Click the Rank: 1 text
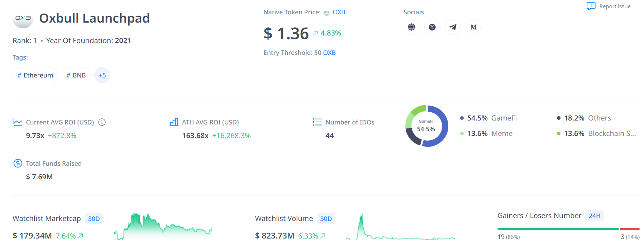This screenshot has height=250, width=644. coord(25,41)
